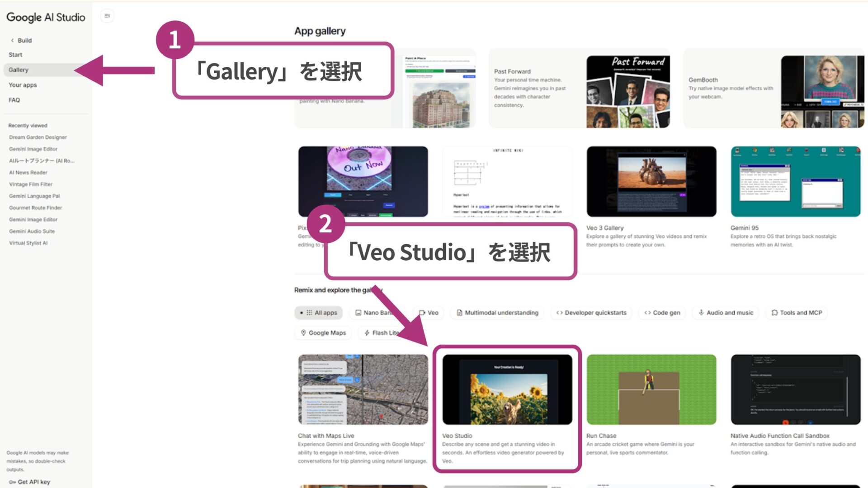
Task: Open FAQ from the sidebar
Action: pyautogui.click(x=14, y=100)
